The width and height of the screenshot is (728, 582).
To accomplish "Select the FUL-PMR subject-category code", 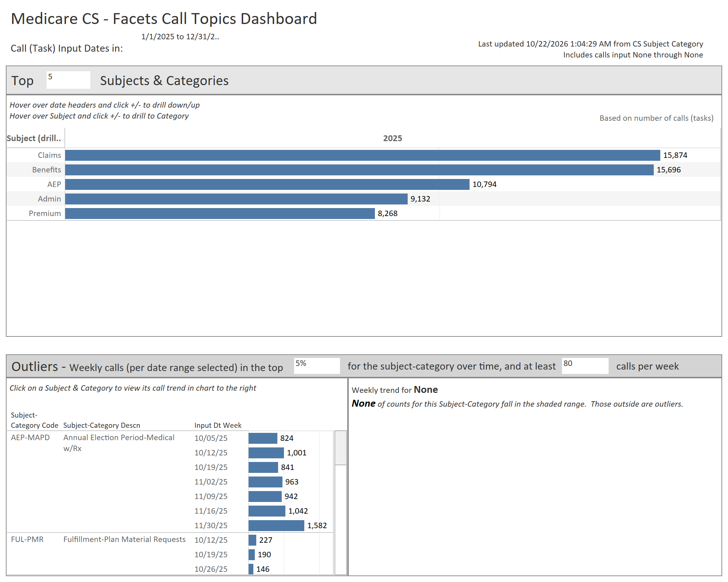I will pos(27,539).
